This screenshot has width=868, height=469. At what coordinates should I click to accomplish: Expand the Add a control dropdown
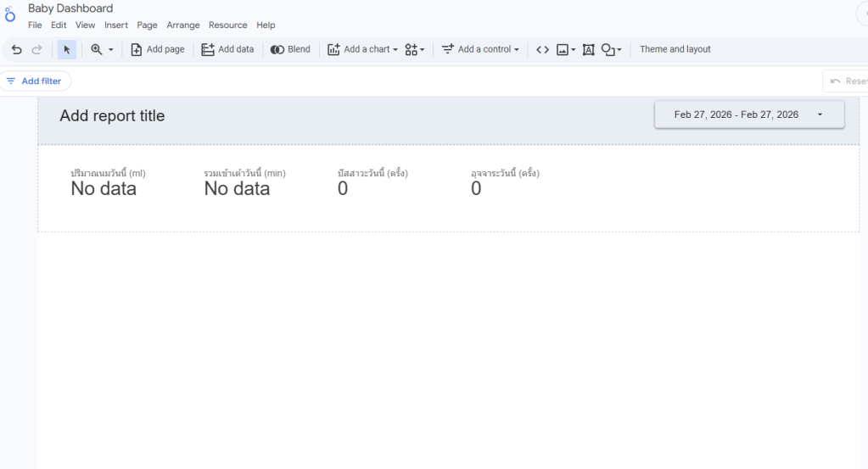pos(481,50)
